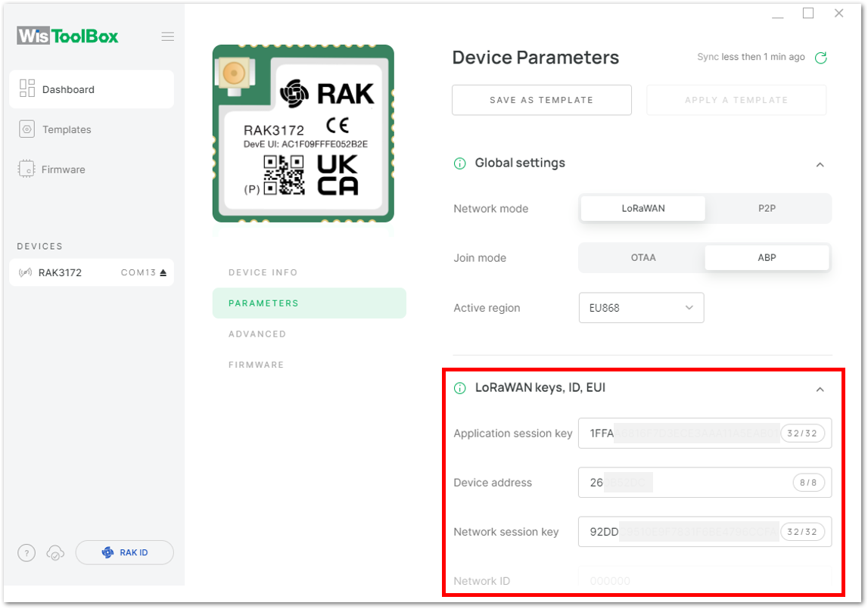Choose OTAA join mode
The image size is (868, 609).
point(642,257)
